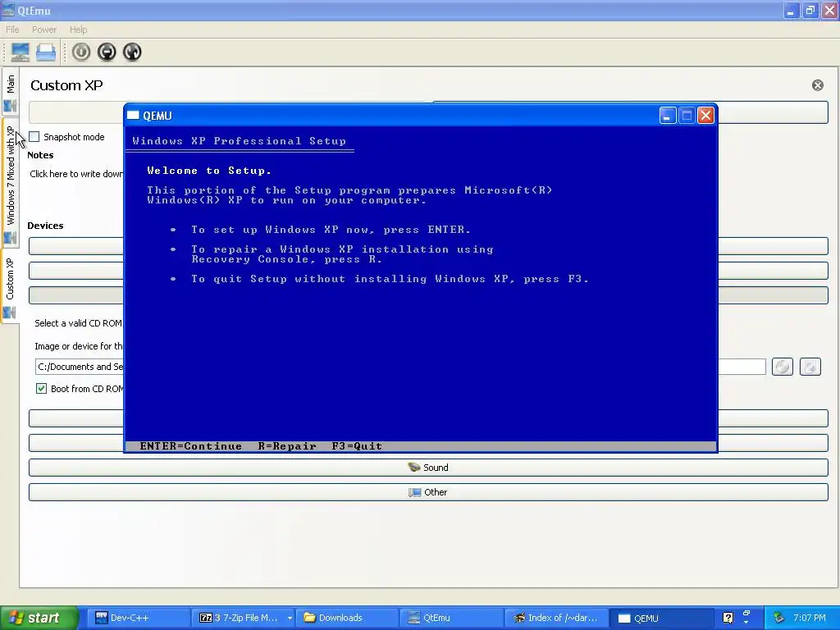Switch to Downloads folder in taskbar

coord(347,618)
